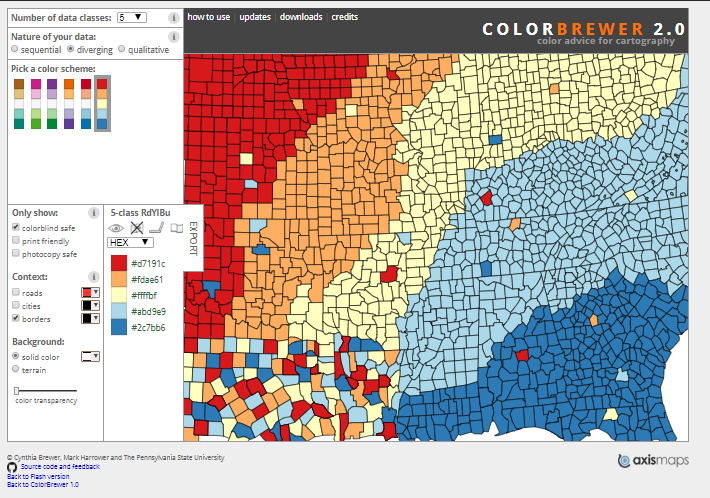Choose terrain background radio

16,369
